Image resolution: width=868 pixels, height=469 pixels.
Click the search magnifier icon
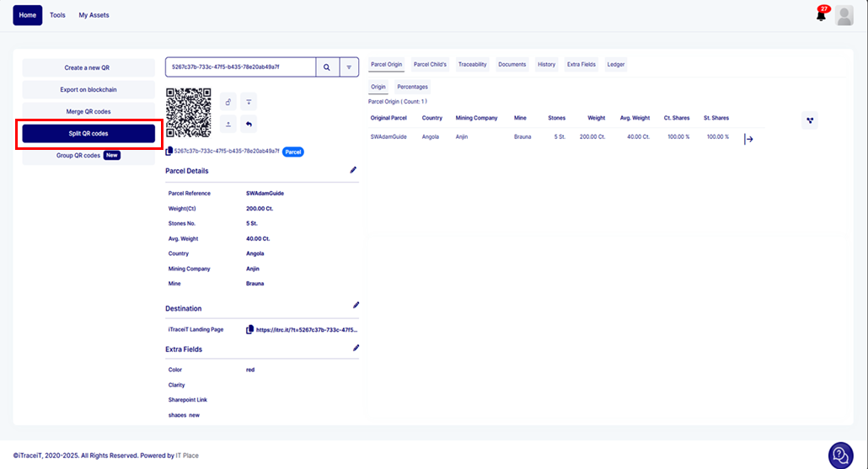(327, 67)
